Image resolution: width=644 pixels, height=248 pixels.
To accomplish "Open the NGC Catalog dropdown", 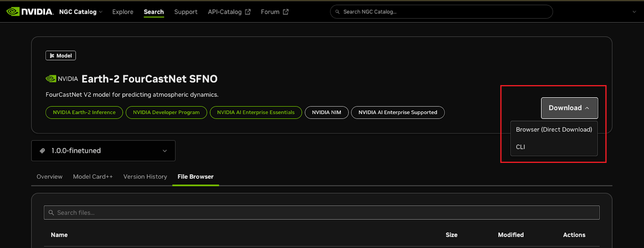I will pos(80,12).
